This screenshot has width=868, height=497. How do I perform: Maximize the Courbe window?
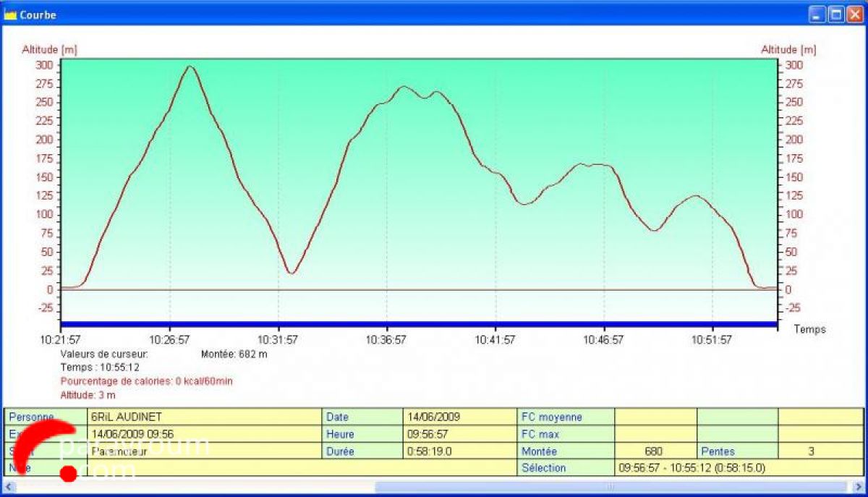(x=835, y=14)
